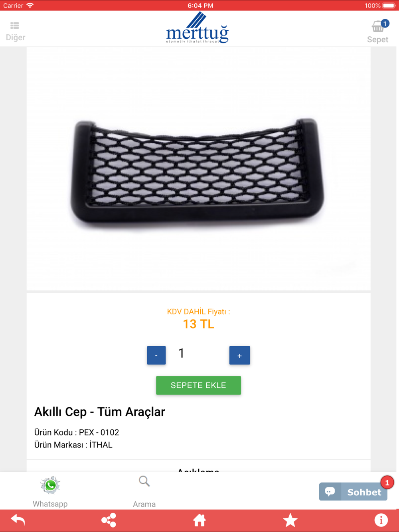Open Sohbet chat button
This screenshot has height=532, width=399.
pos(353,492)
